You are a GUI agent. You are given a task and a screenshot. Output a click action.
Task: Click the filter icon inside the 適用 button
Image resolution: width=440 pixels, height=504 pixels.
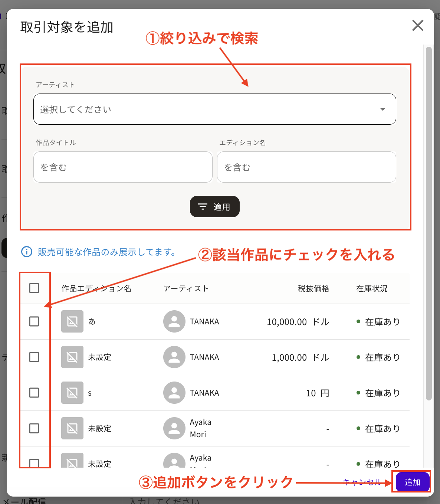tap(203, 207)
